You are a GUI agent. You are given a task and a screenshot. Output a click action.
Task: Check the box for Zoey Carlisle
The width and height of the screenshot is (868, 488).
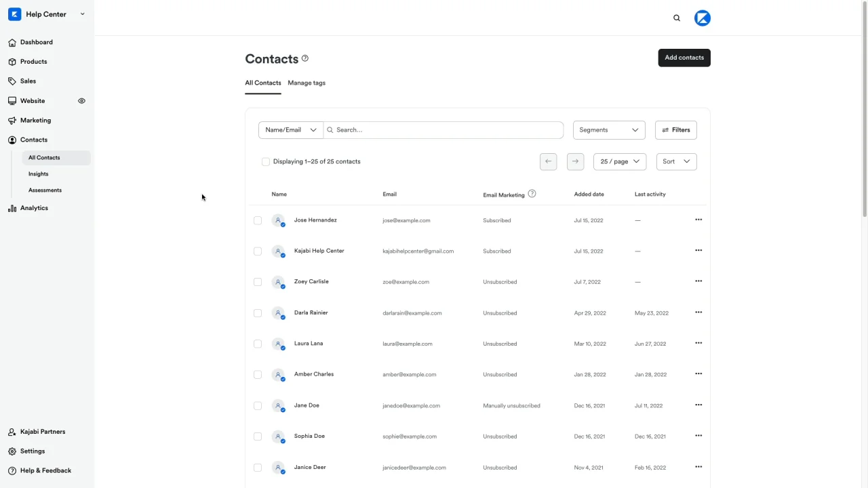pos(258,282)
